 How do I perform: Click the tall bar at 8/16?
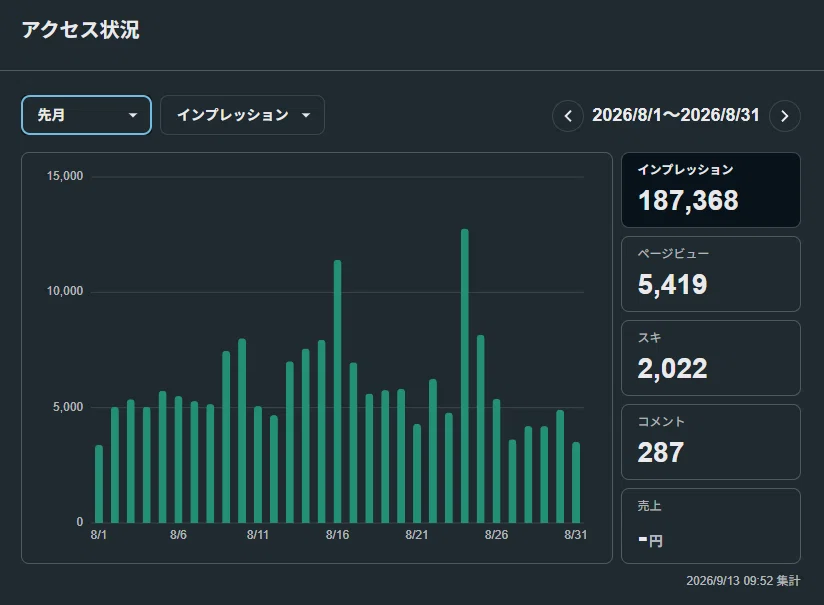pos(337,392)
